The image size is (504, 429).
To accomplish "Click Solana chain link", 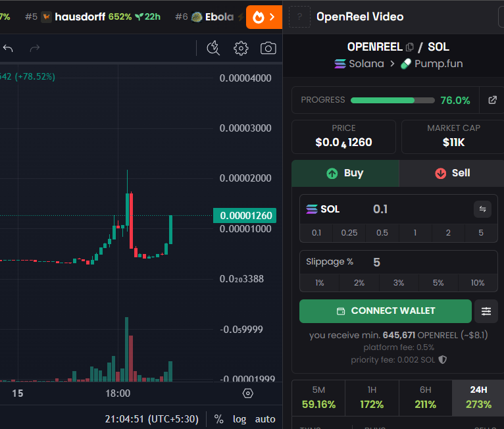I will (359, 64).
